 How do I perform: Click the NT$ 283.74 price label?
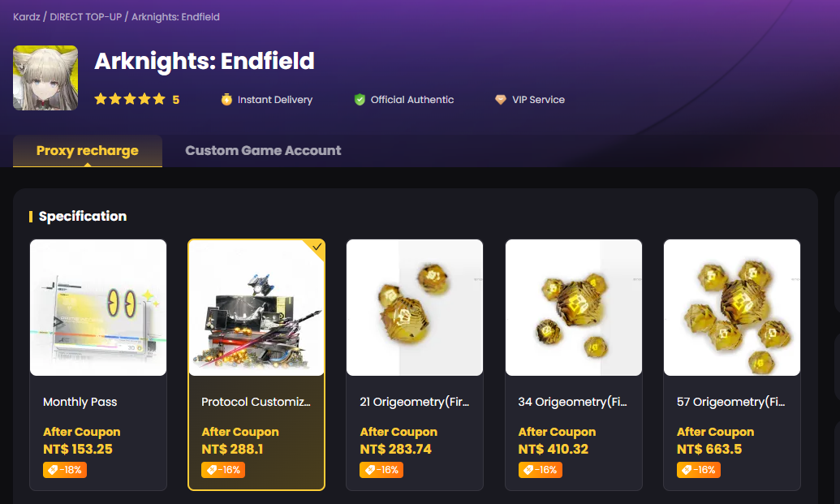(x=397, y=450)
